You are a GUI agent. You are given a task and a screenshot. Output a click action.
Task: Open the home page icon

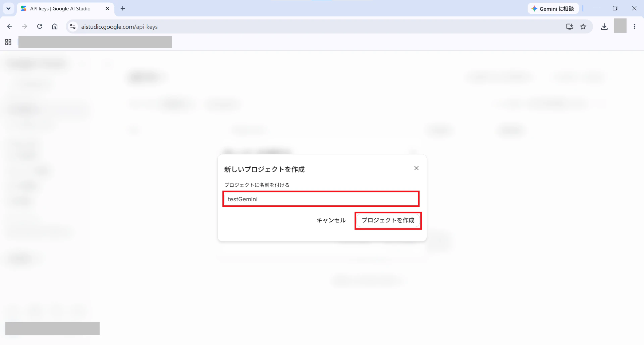pos(55,26)
